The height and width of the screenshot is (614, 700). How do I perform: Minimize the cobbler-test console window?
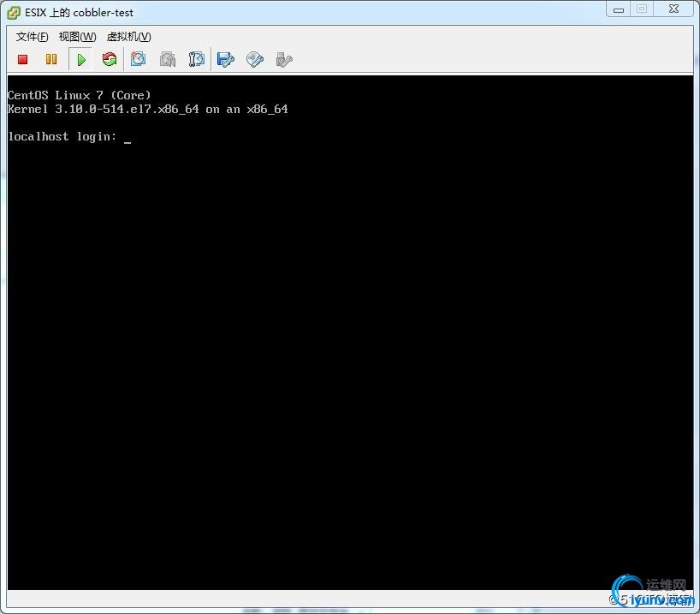pos(619,9)
